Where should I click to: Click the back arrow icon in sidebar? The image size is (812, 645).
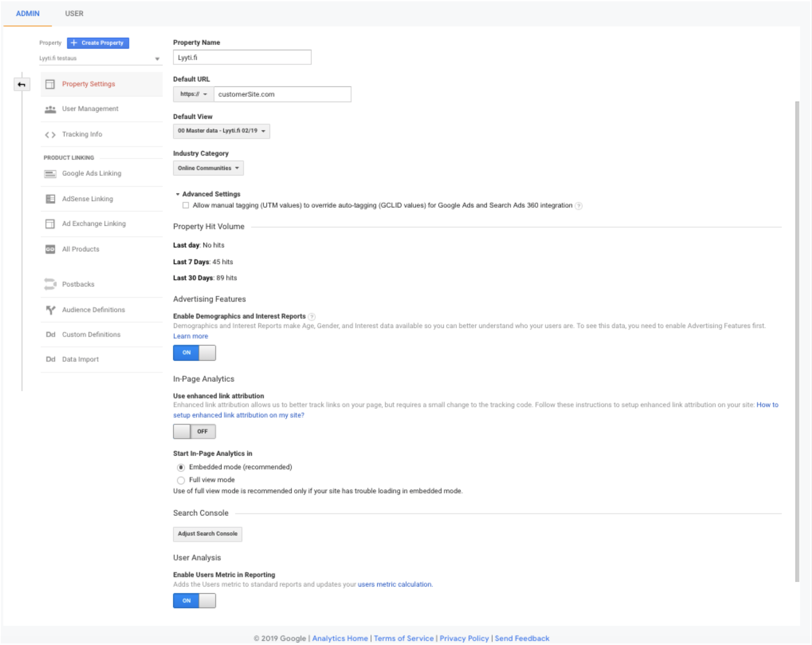click(x=21, y=85)
